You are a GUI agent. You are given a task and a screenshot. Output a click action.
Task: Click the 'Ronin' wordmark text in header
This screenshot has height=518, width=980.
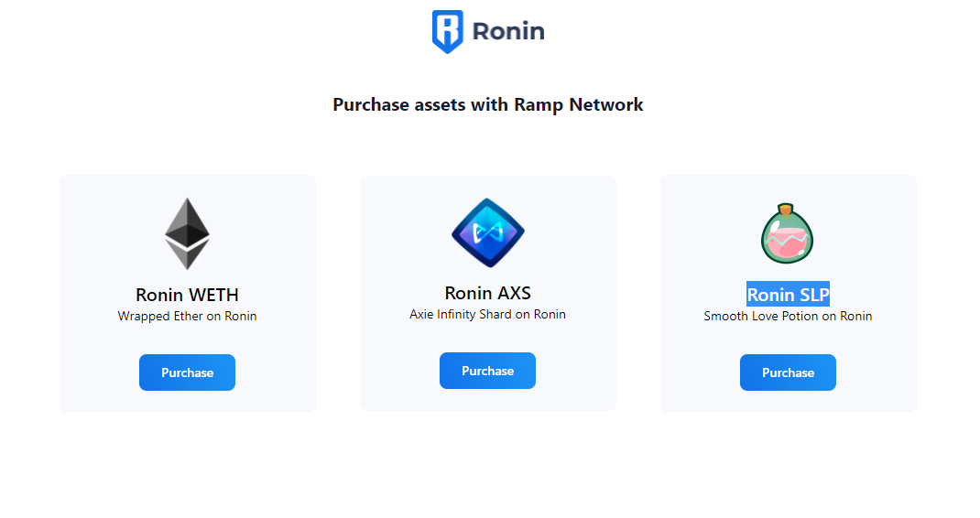coord(508,31)
